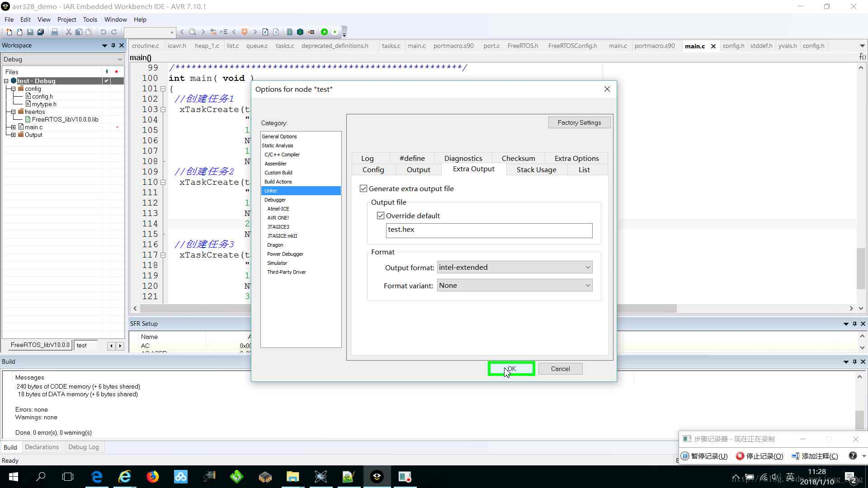Click the Make build icon

tap(300, 32)
